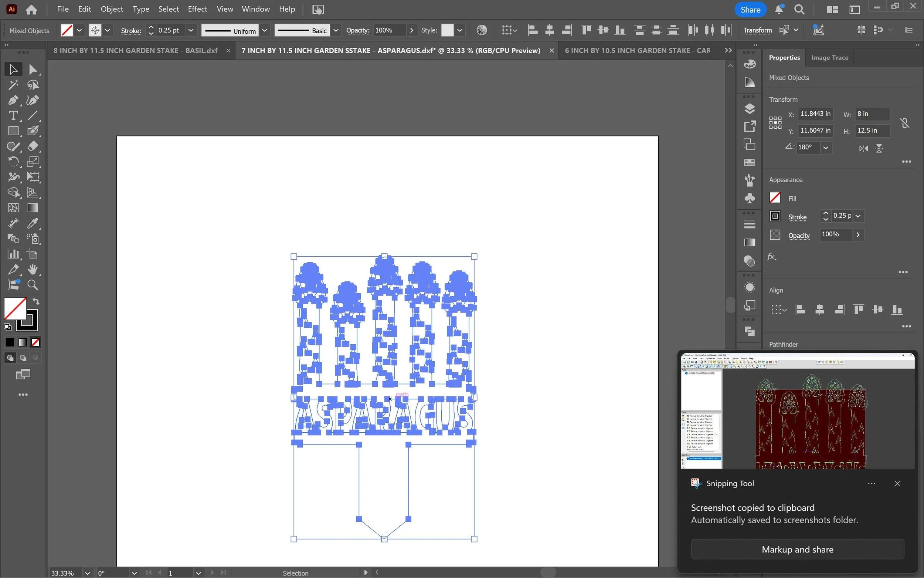Image resolution: width=924 pixels, height=578 pixels.
Task: Select the Eraser tool
Action: (x=33, y=146)
